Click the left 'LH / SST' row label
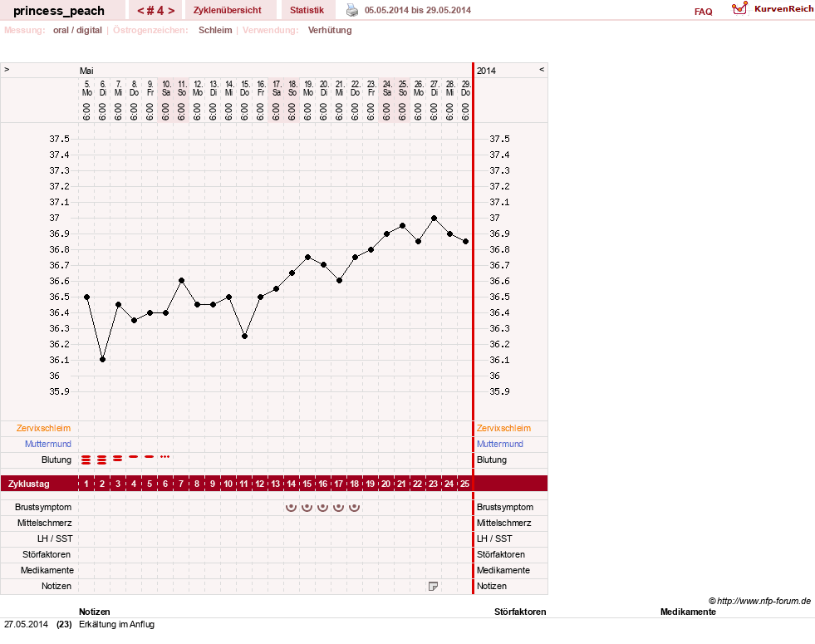815x644 pixels. click(55, 539)
